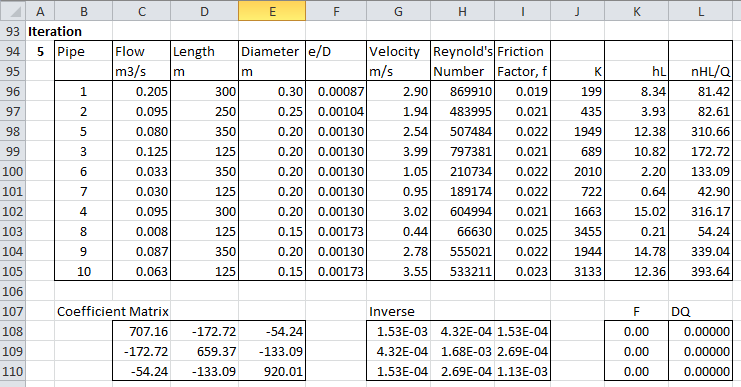Click hL value 15.02
Image resolution: width=741 pixels, height=387 pixels.
637,211
